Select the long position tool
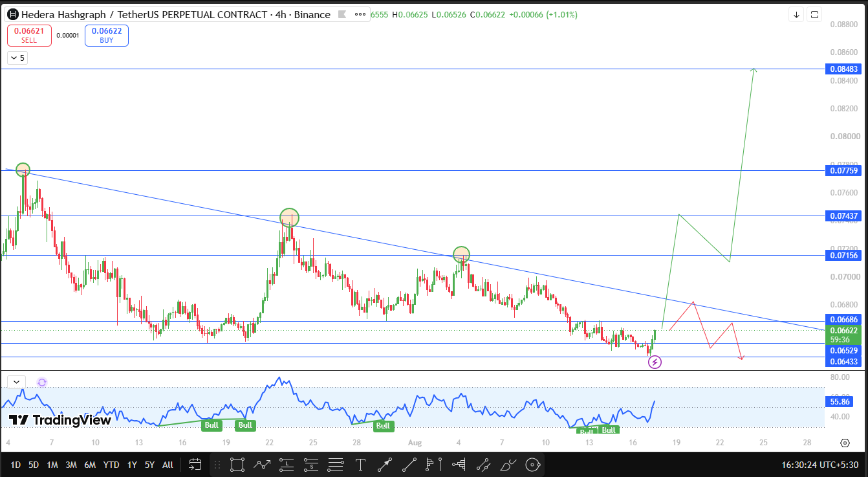 pyautogui.click(x=287, y=465)
